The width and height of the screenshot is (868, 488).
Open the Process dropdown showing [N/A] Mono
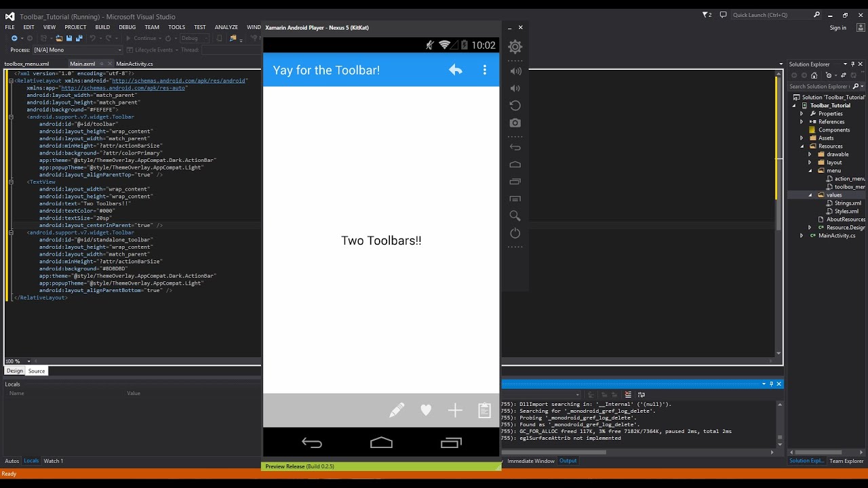pos(78,49)
